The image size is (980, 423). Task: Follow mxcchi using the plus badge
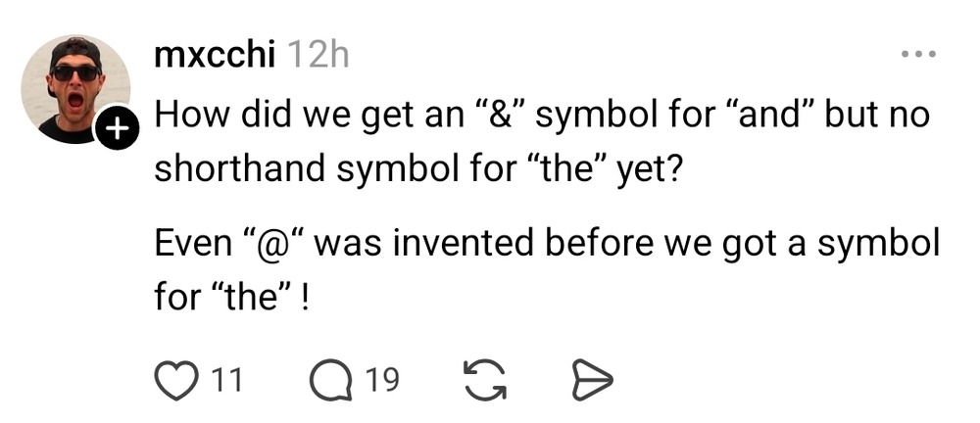tap(114, 127)
